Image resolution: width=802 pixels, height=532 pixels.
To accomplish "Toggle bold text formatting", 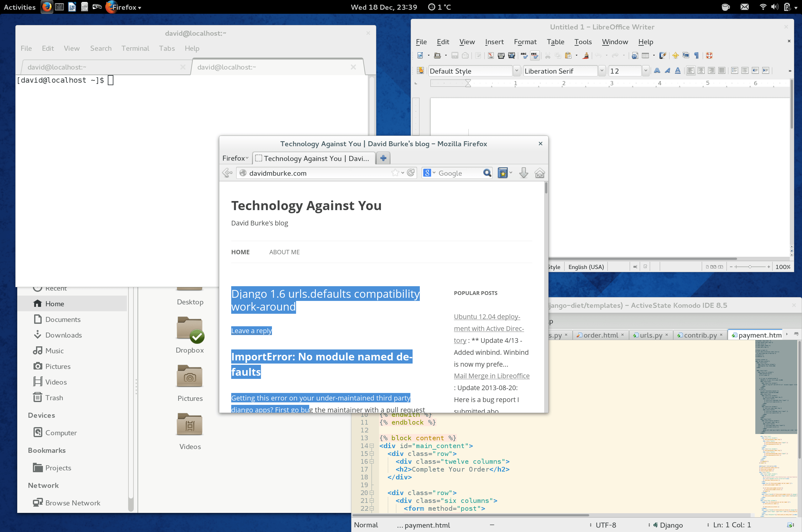I will click(x=657, y=70).
